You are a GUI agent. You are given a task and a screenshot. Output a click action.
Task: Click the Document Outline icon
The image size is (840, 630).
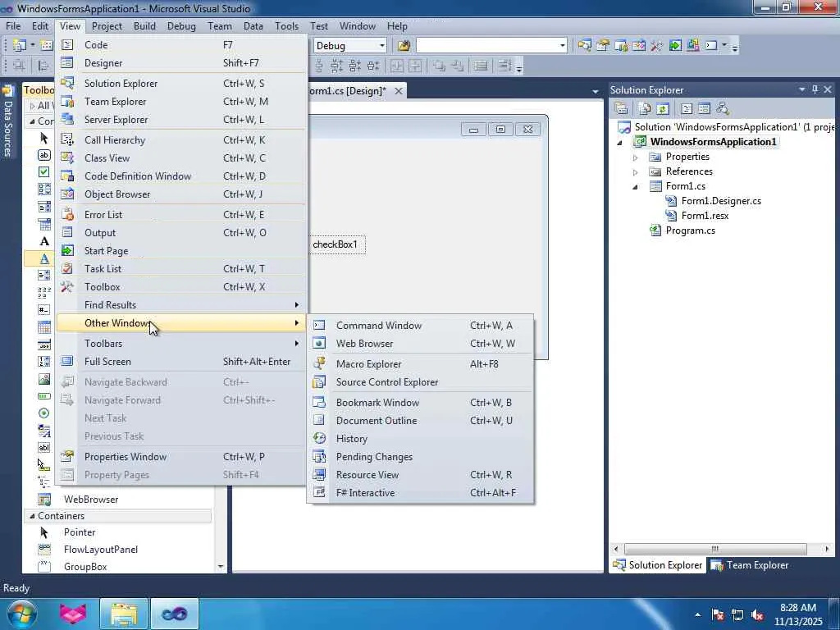(319, 421)
